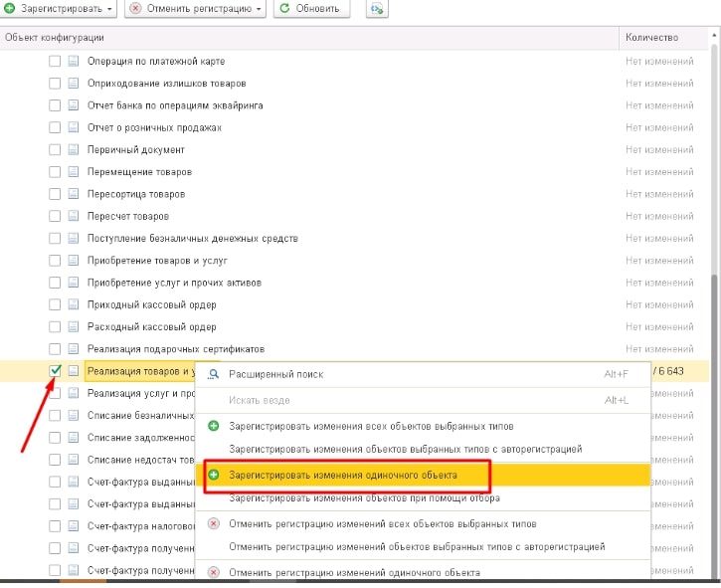The image size is (721, 588).
Task: Click green plus icon for registering all objects
Action: [x=213, y=426]
